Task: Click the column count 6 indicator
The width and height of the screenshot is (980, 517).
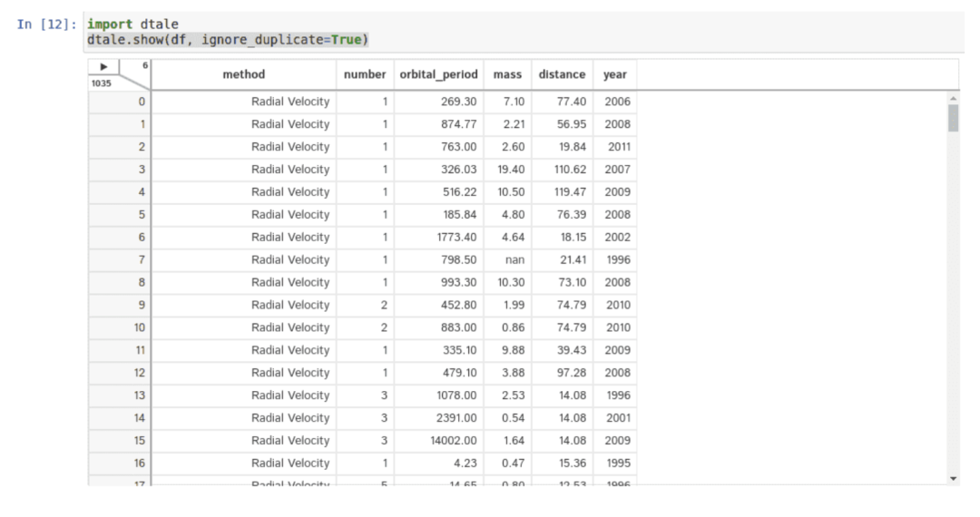Action: coord(145,65)
